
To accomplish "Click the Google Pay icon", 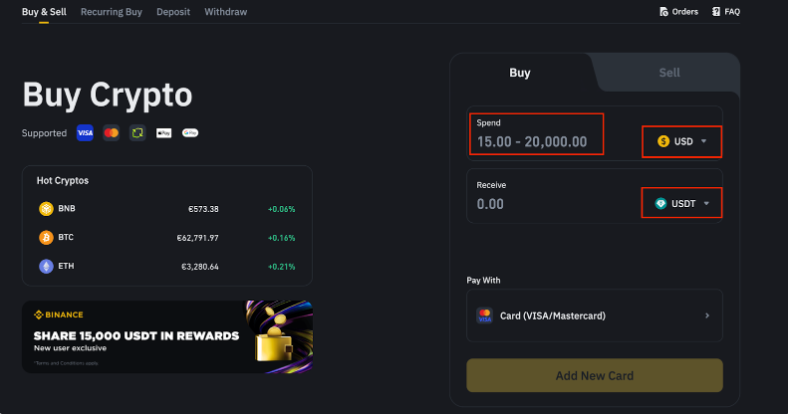I will tap(190, 133).
